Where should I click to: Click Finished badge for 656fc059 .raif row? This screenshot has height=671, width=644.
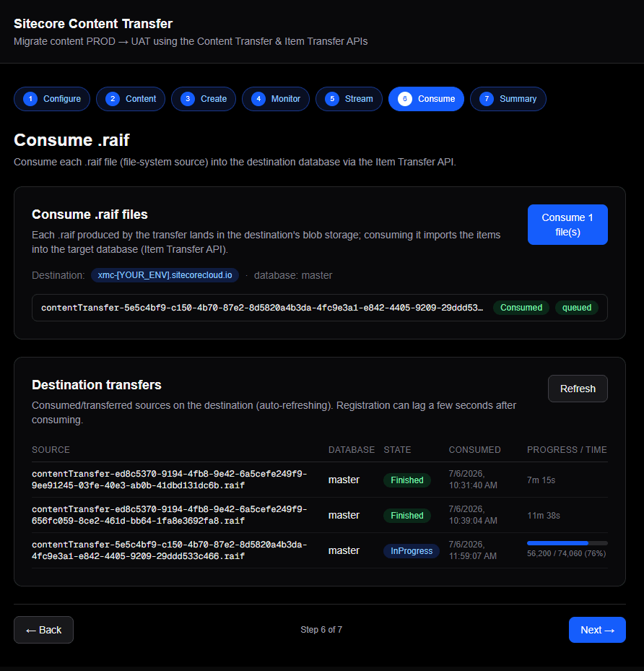(407, 516)
